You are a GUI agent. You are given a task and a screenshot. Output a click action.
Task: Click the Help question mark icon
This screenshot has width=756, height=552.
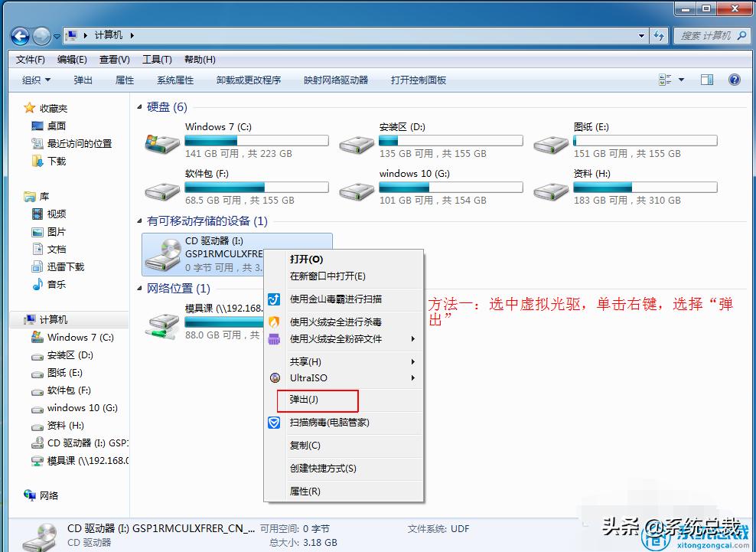point(735,79)
